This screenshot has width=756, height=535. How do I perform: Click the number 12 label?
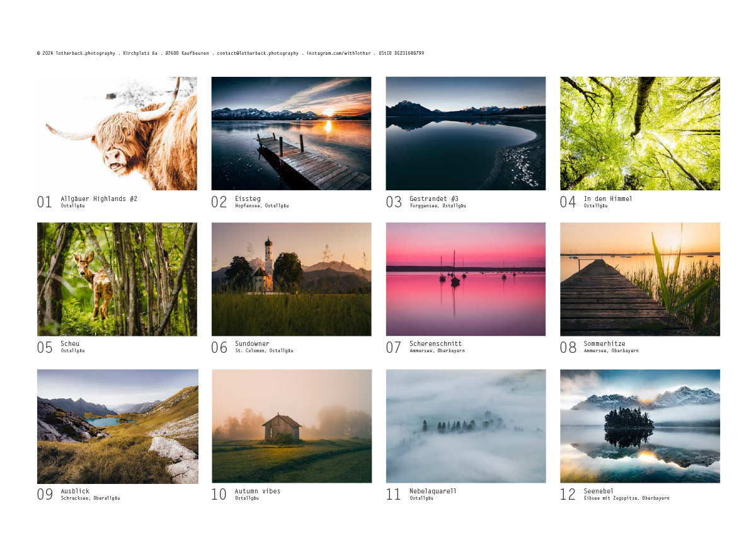[568, 495]
